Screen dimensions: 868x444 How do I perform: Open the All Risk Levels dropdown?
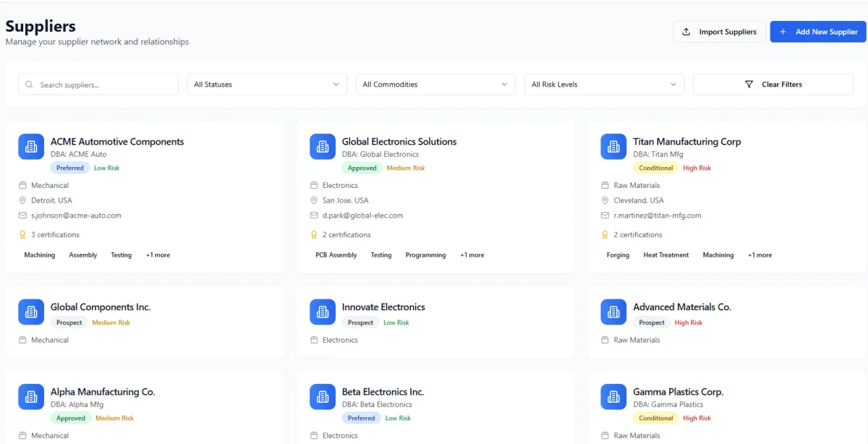[605, 85]
